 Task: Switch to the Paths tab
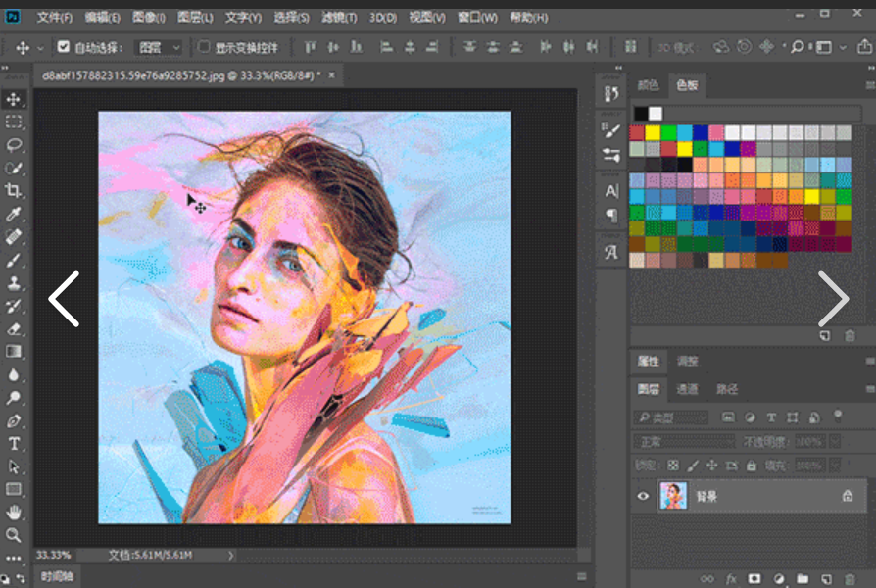click(727, 389)
